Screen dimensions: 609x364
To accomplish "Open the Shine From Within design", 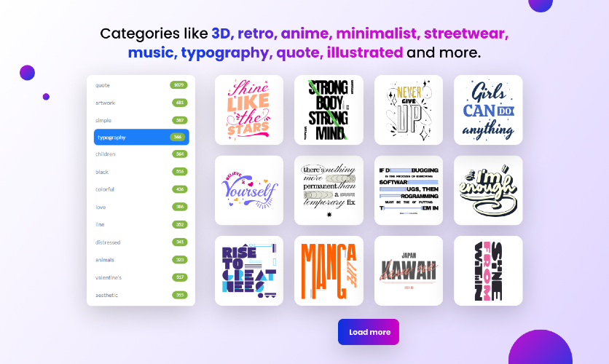I will pyautogui.click(x=488, y=271).
